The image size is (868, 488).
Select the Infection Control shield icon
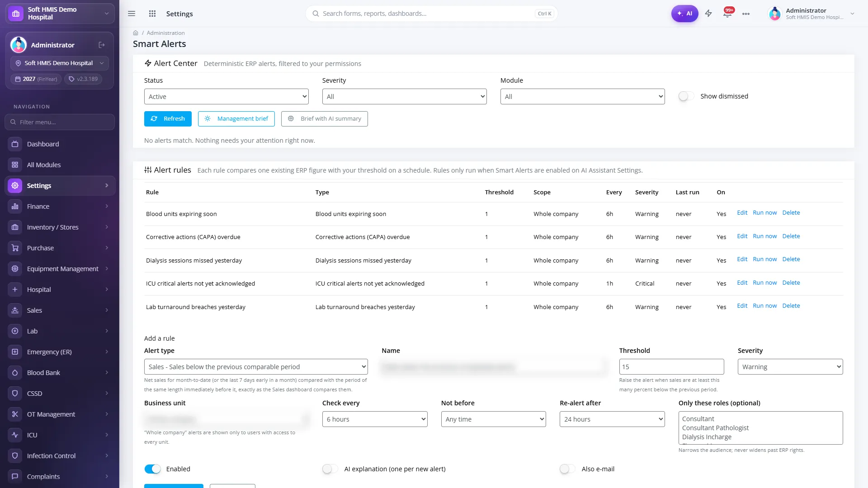[x=15, y=456]
